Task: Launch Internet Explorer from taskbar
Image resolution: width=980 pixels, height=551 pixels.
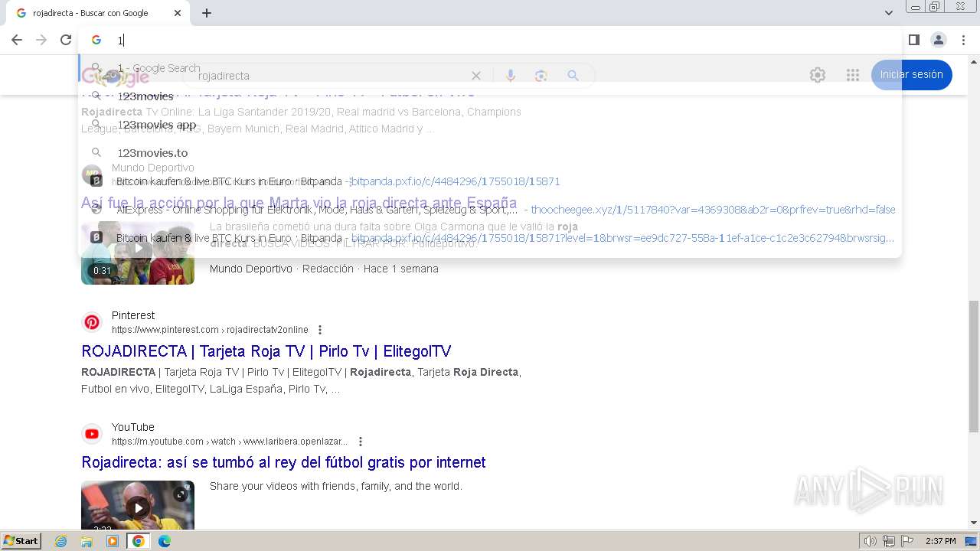Action: 61,541
